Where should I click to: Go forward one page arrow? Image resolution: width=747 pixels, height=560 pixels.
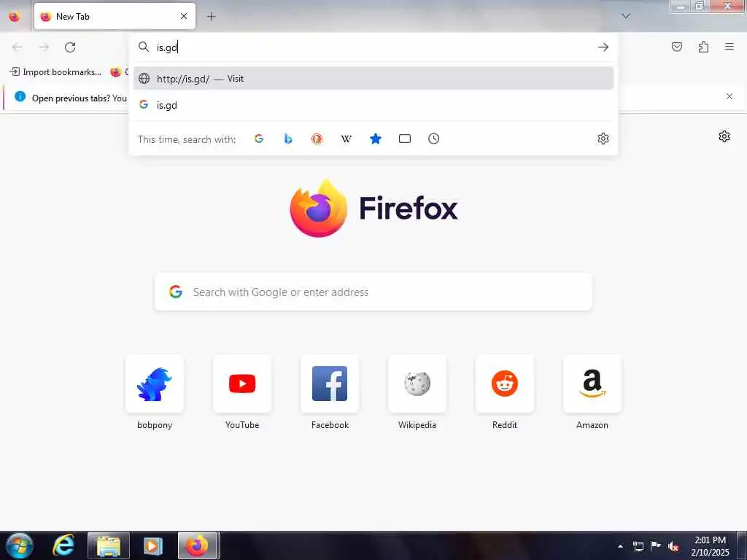[44, 47]
